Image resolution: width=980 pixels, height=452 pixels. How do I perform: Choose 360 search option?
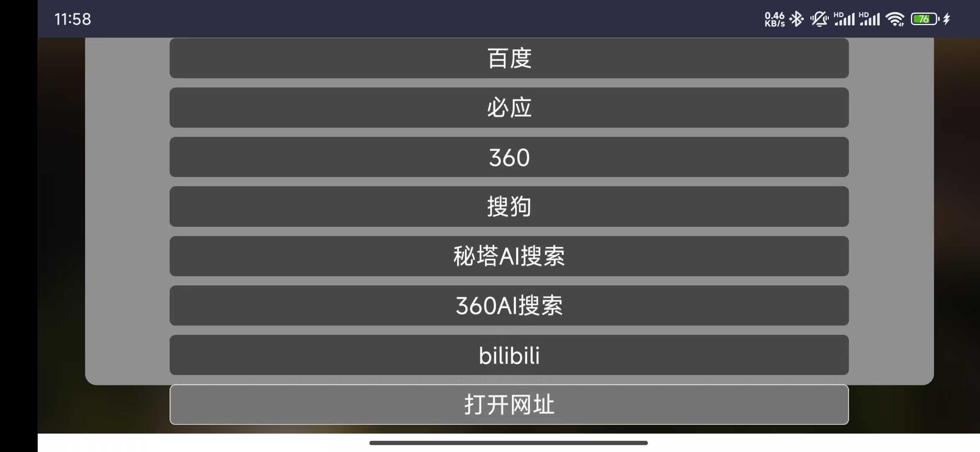pos(509,157)
